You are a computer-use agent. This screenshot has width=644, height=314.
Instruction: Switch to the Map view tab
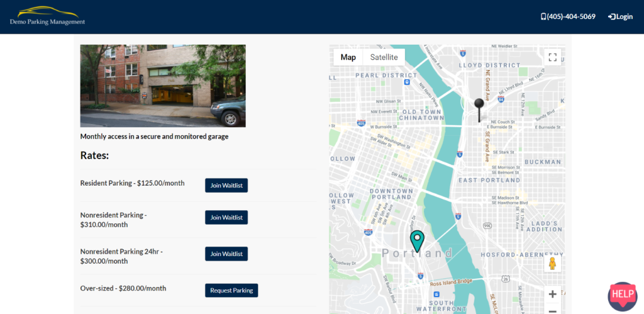click(x=348, y=57)
